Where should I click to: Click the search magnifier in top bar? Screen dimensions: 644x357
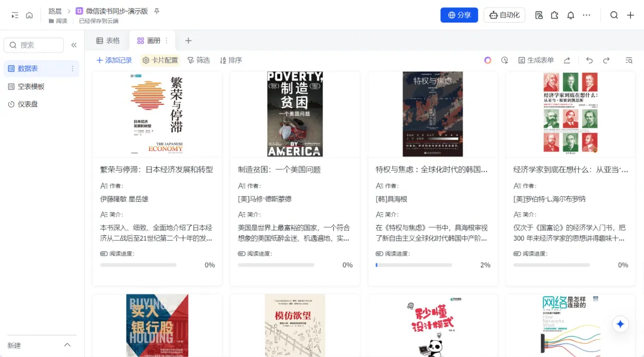[x=614, y=15]
